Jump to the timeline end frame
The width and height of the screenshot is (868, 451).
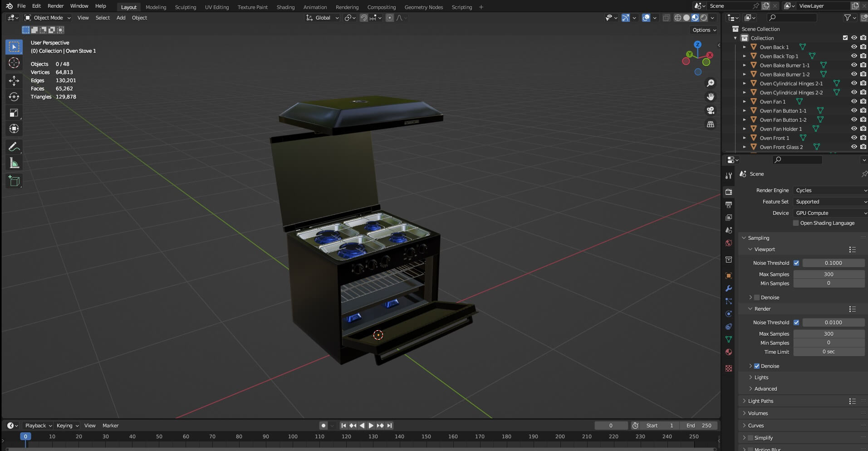389,426
